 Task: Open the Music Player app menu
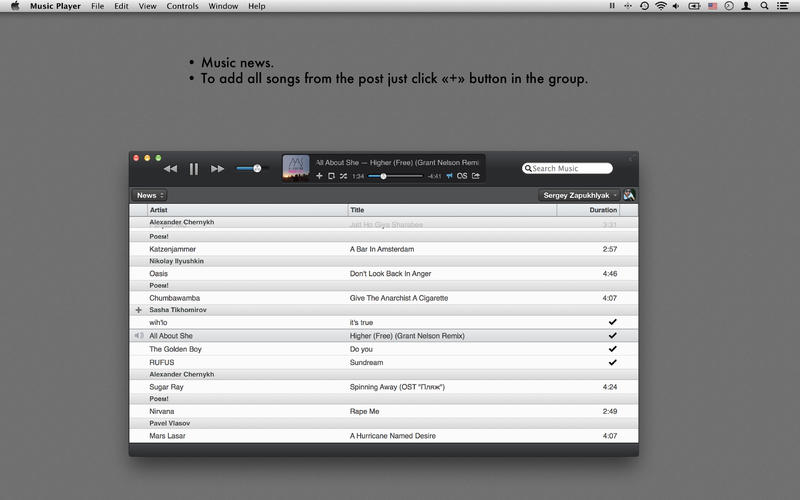55,6
